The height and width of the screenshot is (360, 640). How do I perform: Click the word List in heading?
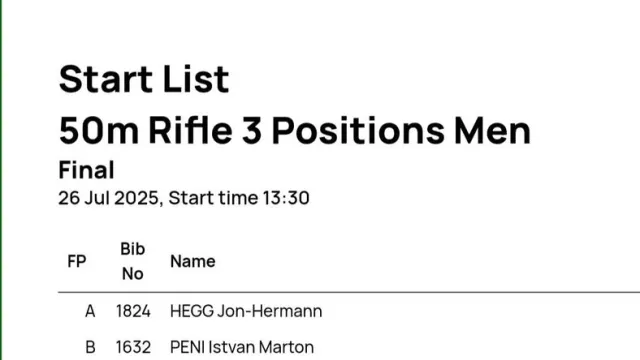coord(196,79)
